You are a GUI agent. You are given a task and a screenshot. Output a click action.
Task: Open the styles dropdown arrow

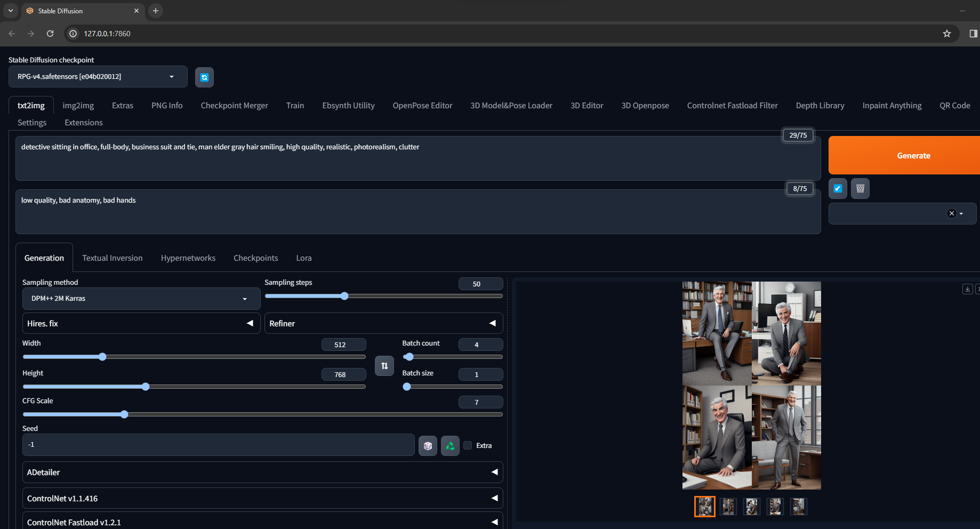click(x=961, y=214)
